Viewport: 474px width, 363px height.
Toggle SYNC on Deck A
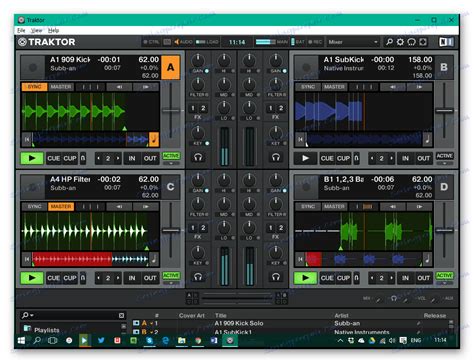click(34, 87)
